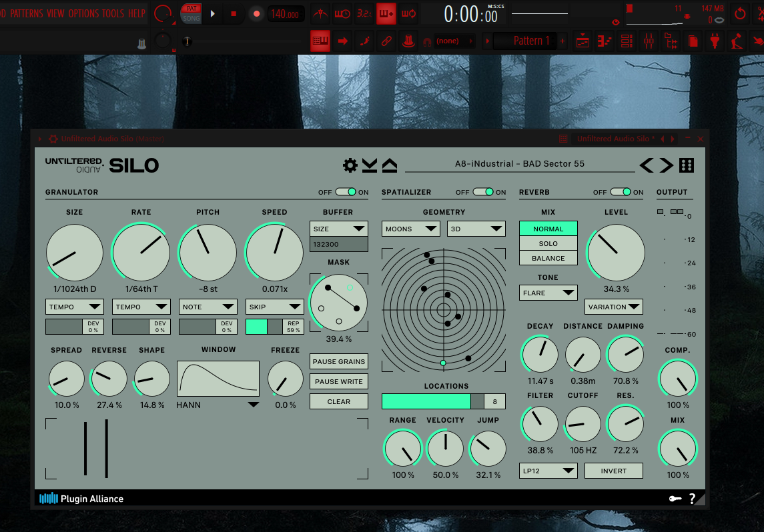Add a new pattern with plus button
The image size is (764, 532).
point(562,41)
